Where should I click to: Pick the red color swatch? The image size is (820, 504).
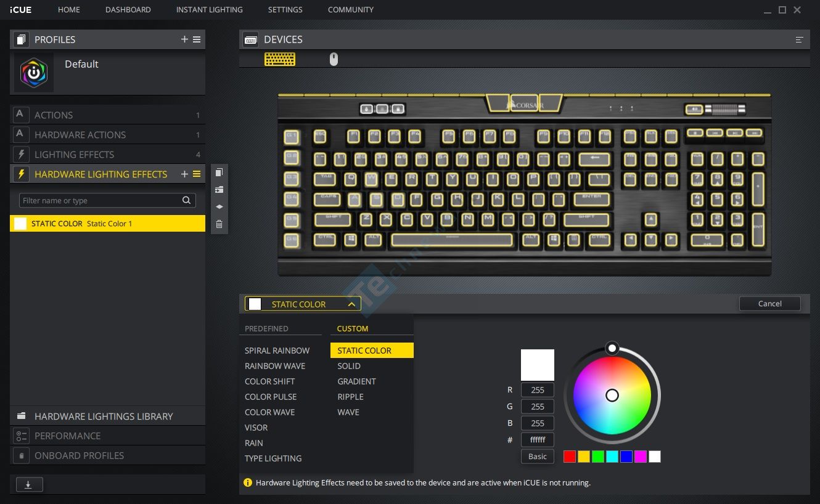[570, 457]
